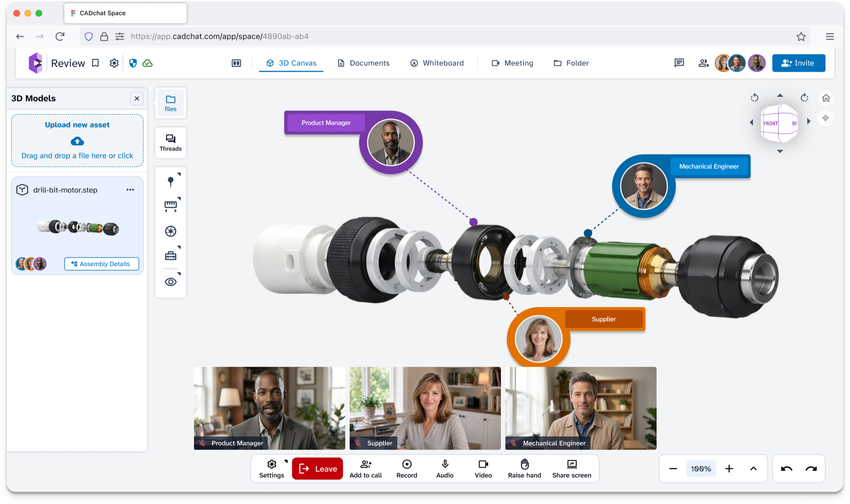
Task: Leave the call
Action: [x=317, y=469]
